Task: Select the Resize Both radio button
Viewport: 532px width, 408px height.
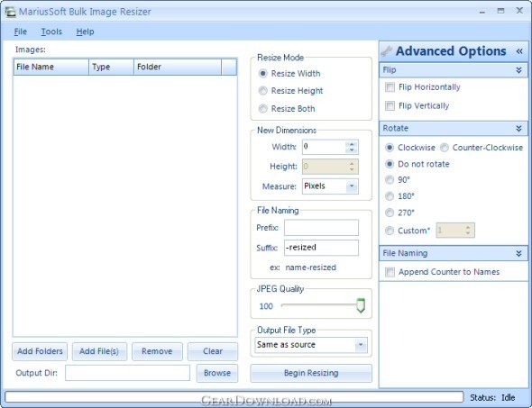Action: (x=262, y=109)
